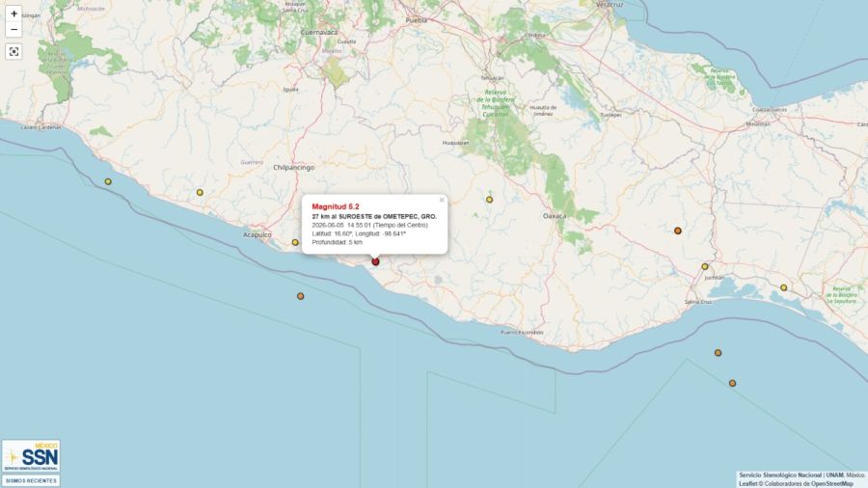Open the Leaflet attribution link

pyautogui.click(x=746, y=483)
